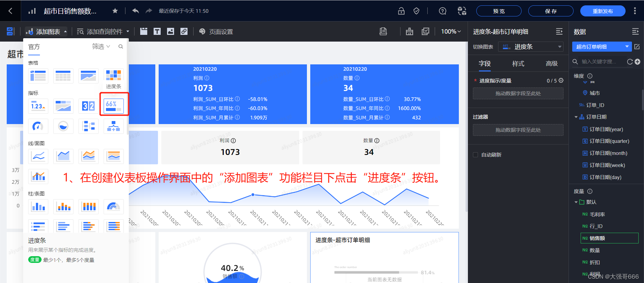Collapse the 默认 measure folder
This screenshot has width=644, height=283.
tap(576, 202)
